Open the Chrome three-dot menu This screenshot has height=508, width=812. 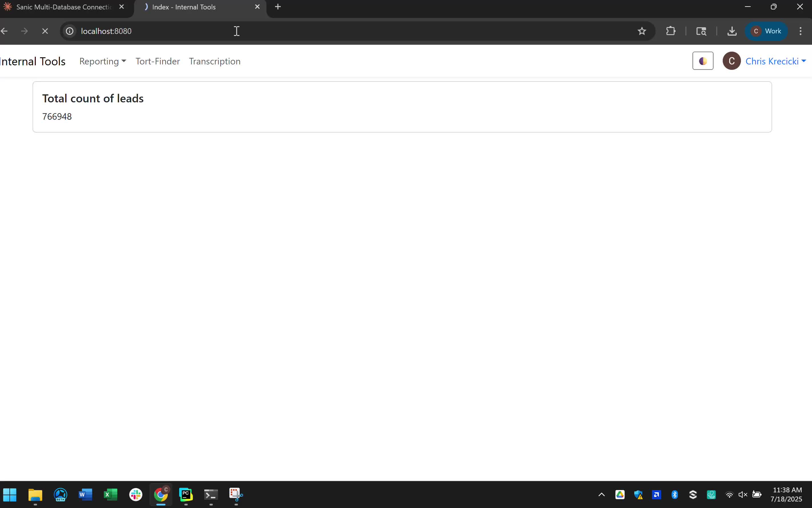[800, 31]
